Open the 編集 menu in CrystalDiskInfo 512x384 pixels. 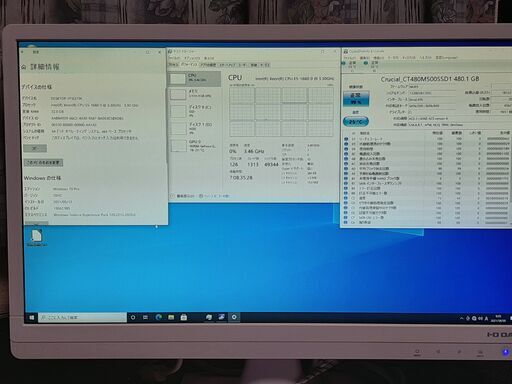coord(364,58)
